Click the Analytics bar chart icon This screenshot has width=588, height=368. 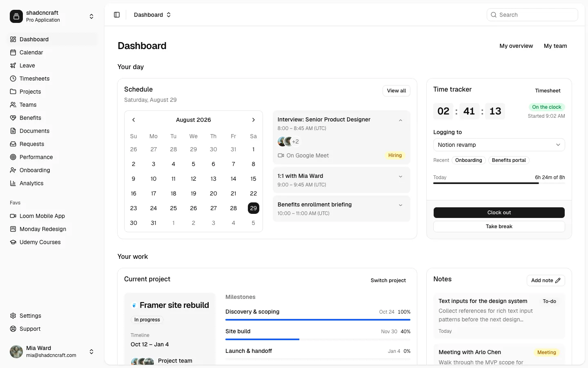(13, 183)
